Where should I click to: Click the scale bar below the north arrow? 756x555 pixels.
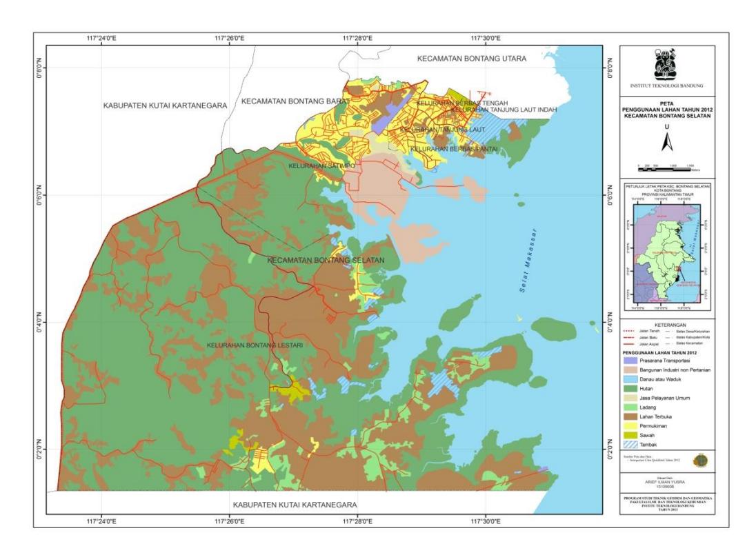click(669, 168)
